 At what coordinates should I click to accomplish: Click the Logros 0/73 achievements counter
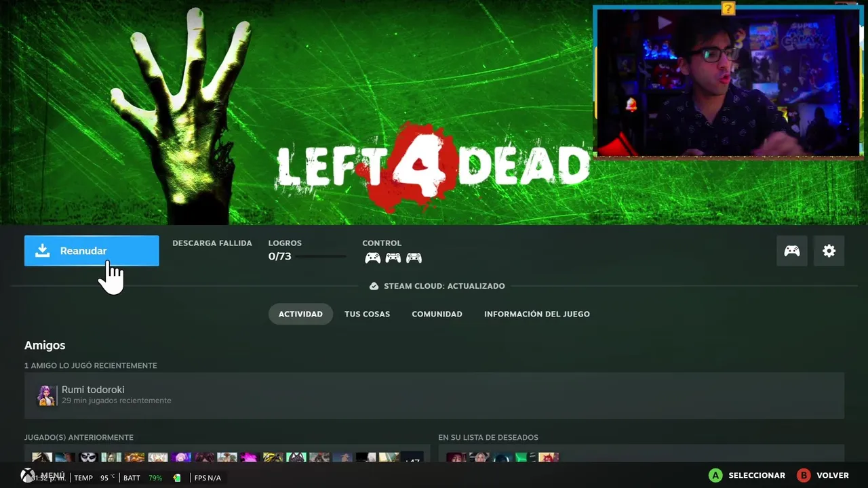point(279,256)
